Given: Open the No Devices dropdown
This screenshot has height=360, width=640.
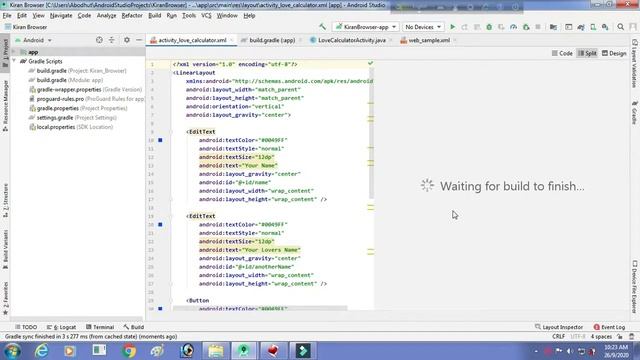Looking at the screenshot, I should pyautogui.click(x=423, y=27).
